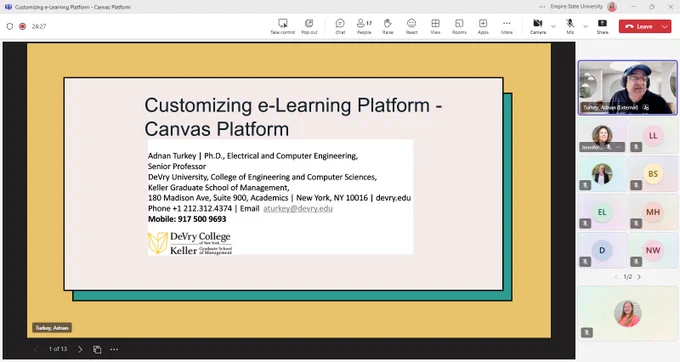Click the title bar ellipsis settings menu
Image resolution: width=680 pixels, height=362 pixels.
(x=542, y=7)
